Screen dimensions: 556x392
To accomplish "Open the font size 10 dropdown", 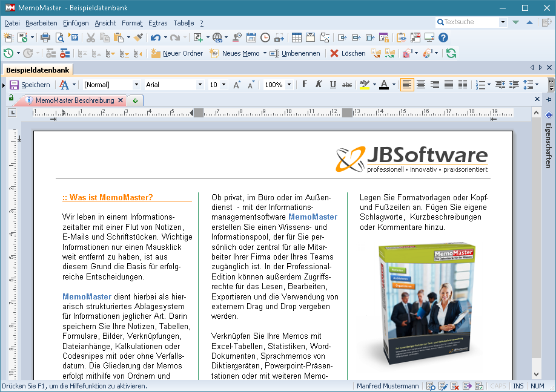I will tap(223, 85).
